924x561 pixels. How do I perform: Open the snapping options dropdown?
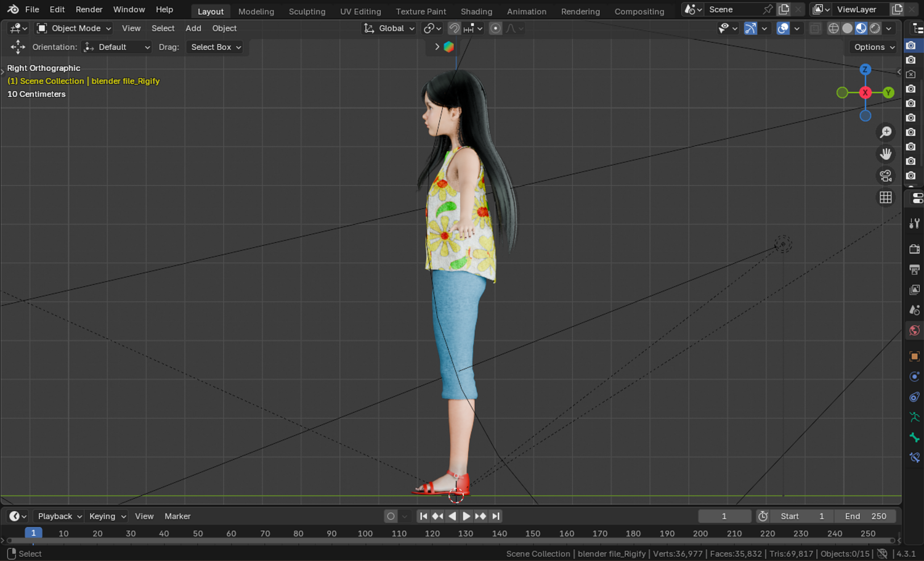click(473, 28)
